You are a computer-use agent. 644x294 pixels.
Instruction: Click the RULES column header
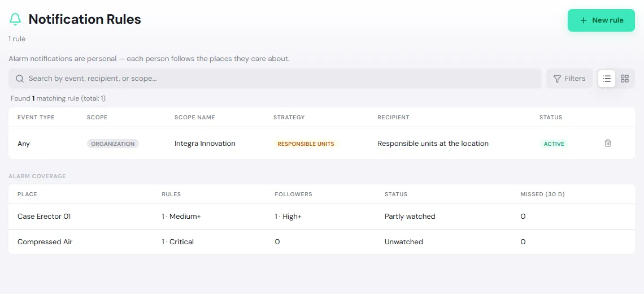(x=171, y=194)
